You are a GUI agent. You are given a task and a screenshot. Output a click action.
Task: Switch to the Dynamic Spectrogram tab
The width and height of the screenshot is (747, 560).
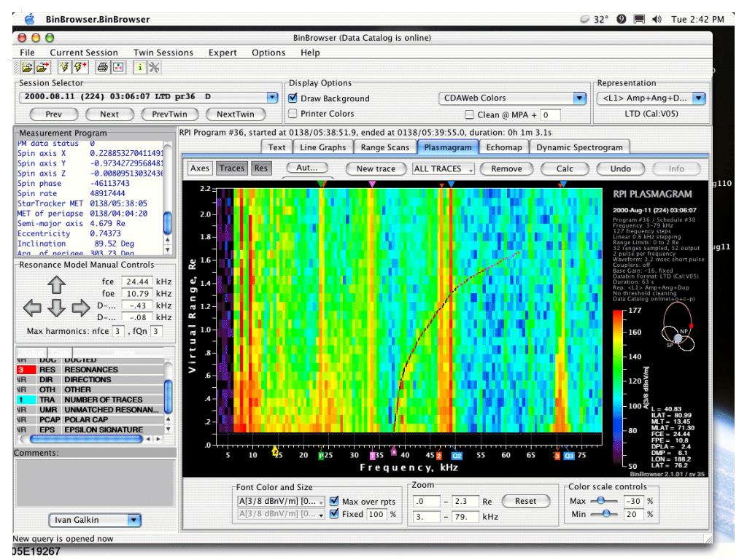coord(579,147)
